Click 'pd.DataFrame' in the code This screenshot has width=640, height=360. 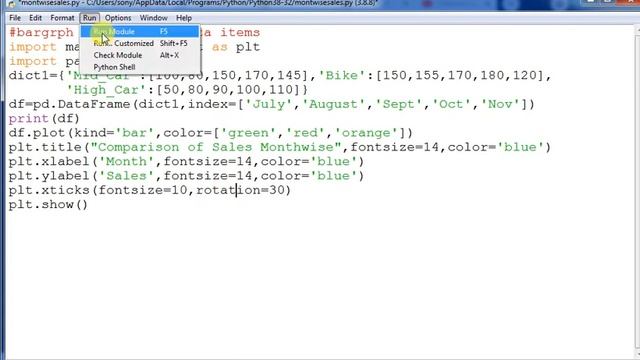click(x=82, y=104)
